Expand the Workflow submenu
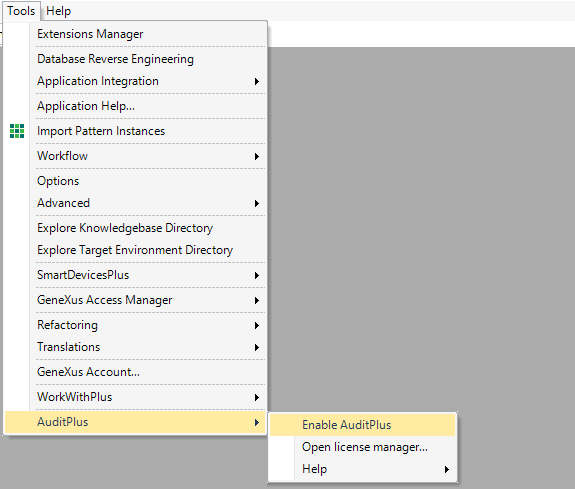The width and height of the screenshot is (575, 489). [135, 156]
